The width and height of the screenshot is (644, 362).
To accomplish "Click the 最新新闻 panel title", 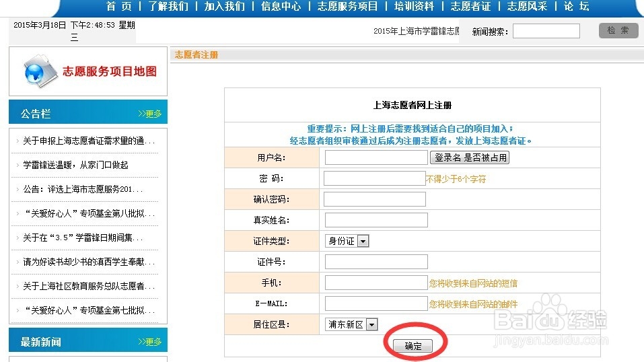I will (x=40, y=341).
